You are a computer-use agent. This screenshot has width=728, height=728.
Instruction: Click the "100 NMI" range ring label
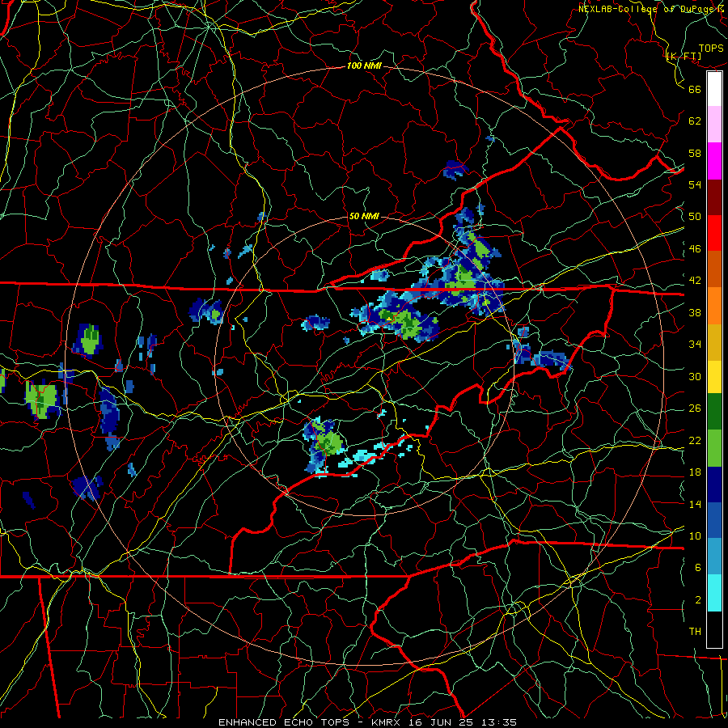point(364,66)
